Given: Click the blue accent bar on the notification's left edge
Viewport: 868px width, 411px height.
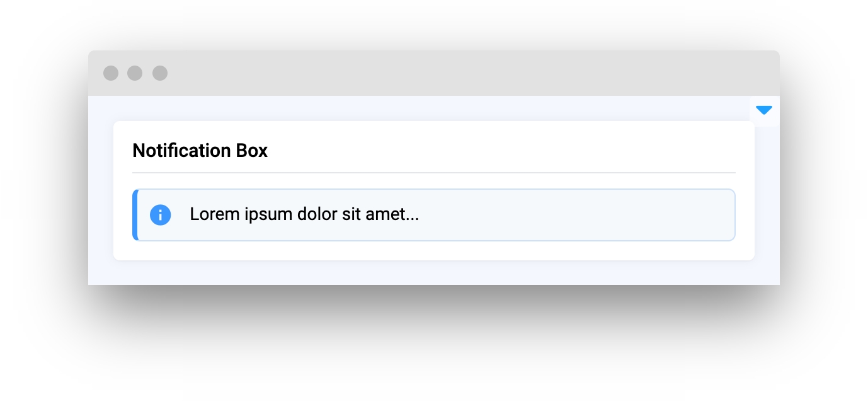Looking at the screenshot, I should point(135,215).
